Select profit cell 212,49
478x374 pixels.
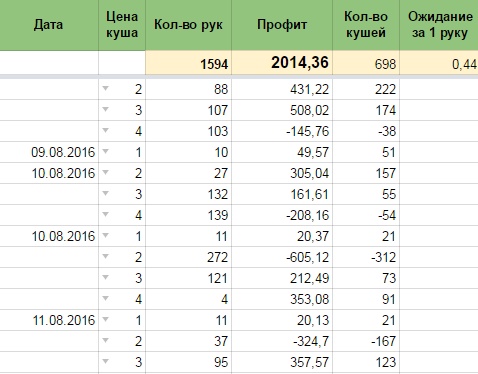pyautogui.click(x=282, y=278)
